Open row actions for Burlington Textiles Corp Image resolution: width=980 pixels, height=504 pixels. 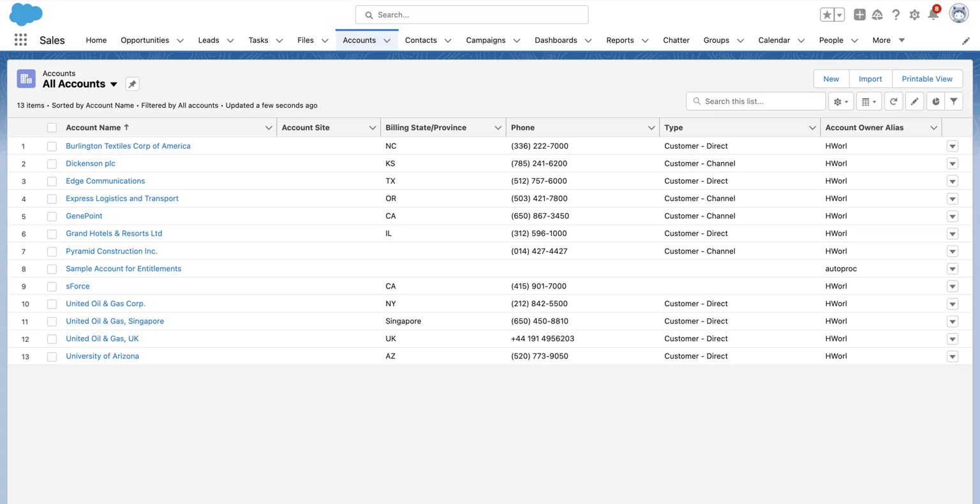[x=952, y=146]
